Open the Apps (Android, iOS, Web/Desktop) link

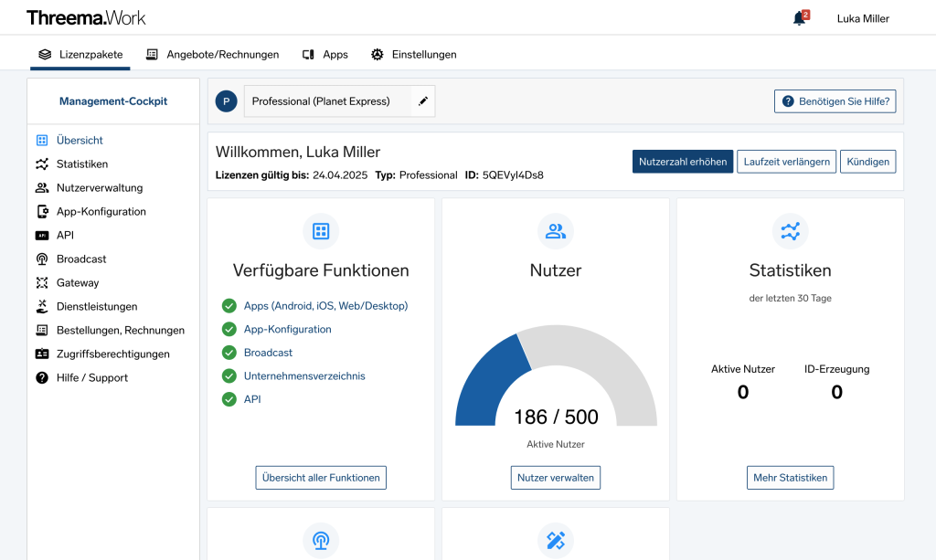[326, 306]
